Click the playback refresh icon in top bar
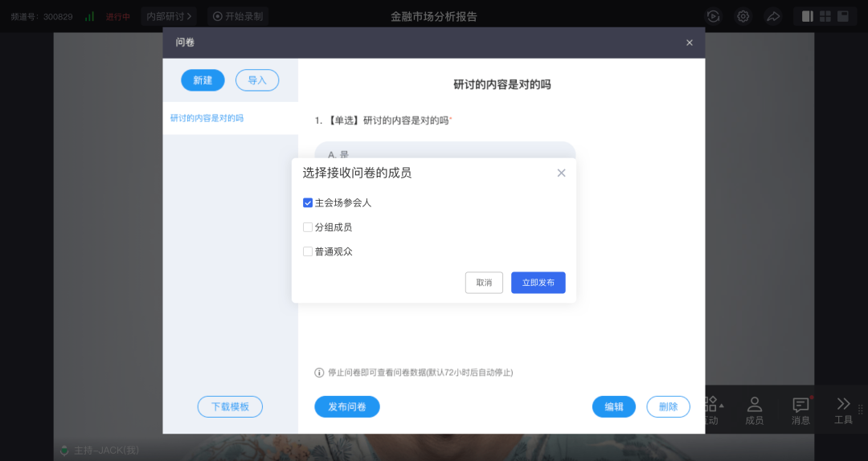This screenshot has width=868, height=461. [714, 16]
